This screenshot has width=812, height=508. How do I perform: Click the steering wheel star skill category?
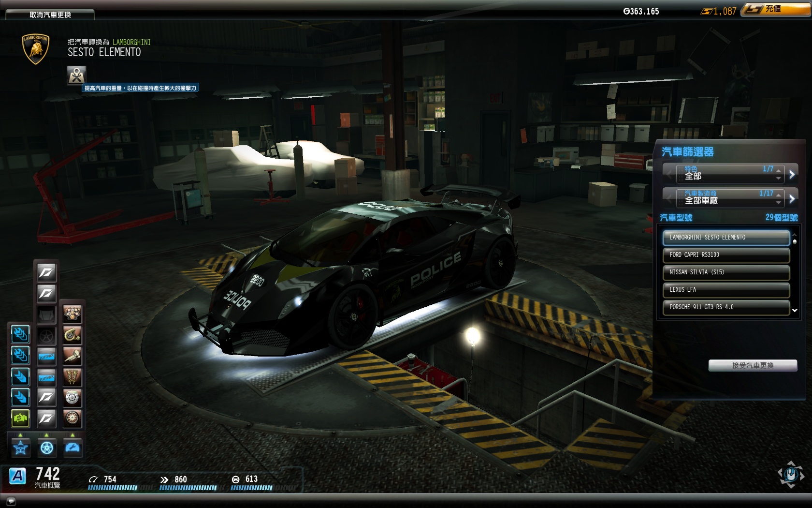[x=20, y=448]
